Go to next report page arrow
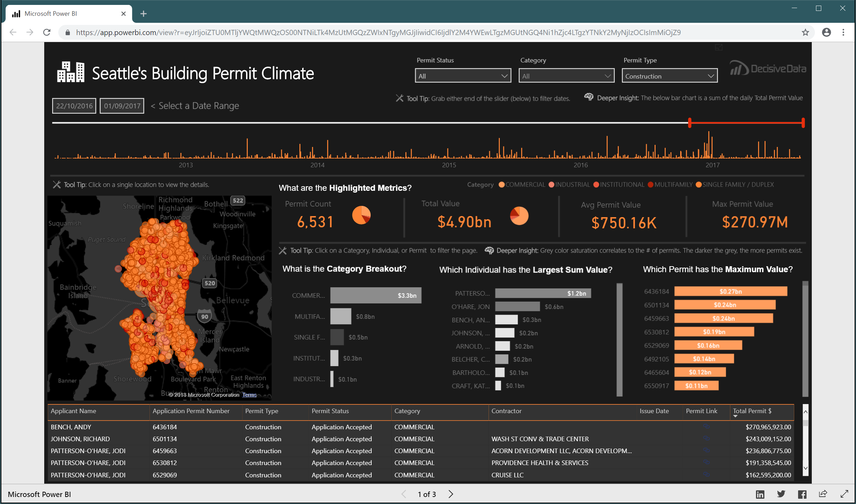Viewport: 856px width, 504px height. point(451,494)
